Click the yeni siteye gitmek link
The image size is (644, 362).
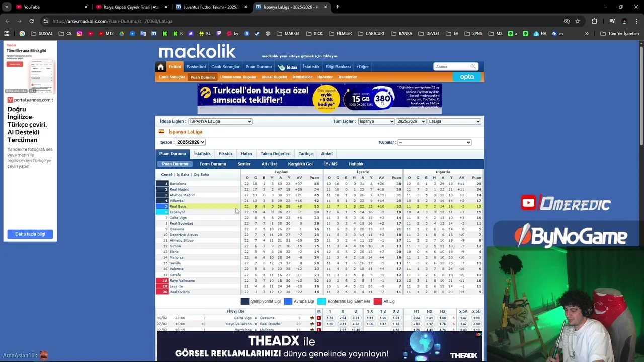coord(300,56)
